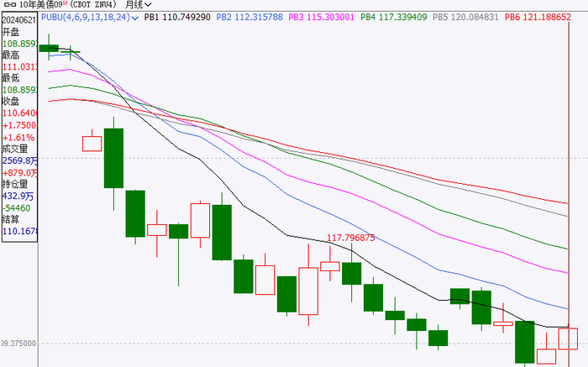The width and height of the screenshot is (588, 367).
Task: Click the +1.7500 price change value
Action: (19, 126)
